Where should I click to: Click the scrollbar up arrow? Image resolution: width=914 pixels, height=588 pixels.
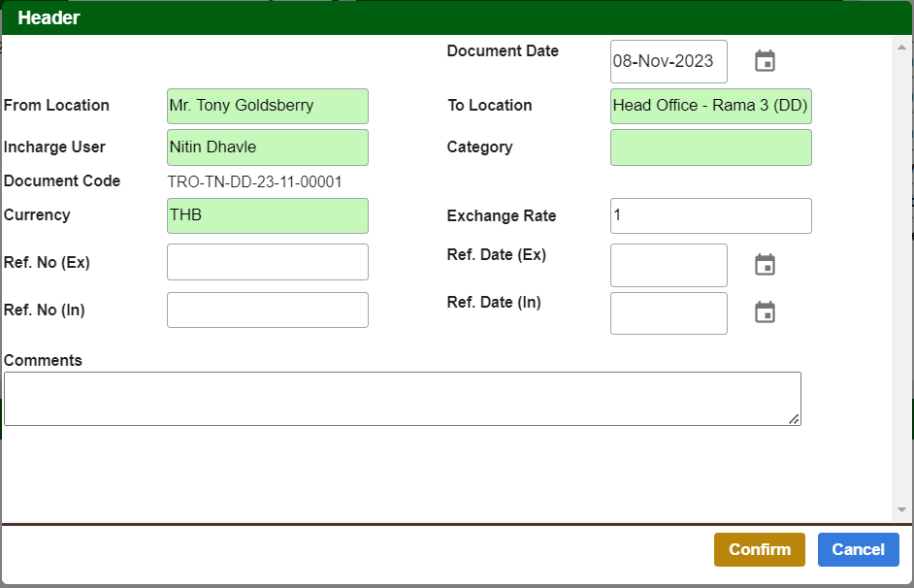coord(900,46)
